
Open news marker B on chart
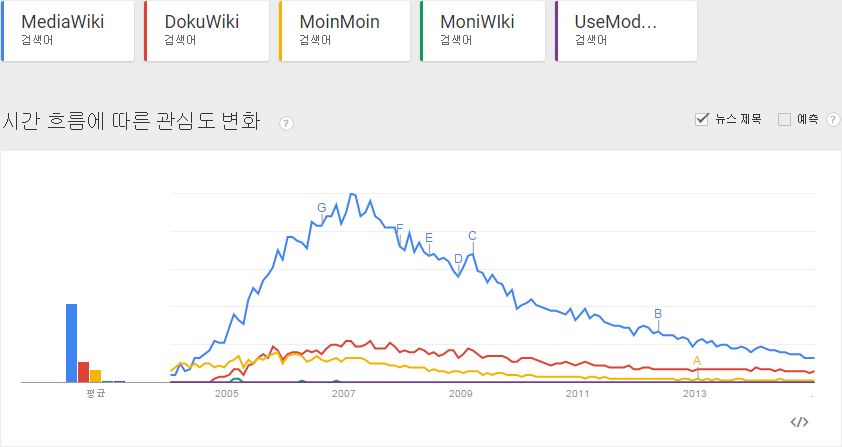click(x=658, y=314)
